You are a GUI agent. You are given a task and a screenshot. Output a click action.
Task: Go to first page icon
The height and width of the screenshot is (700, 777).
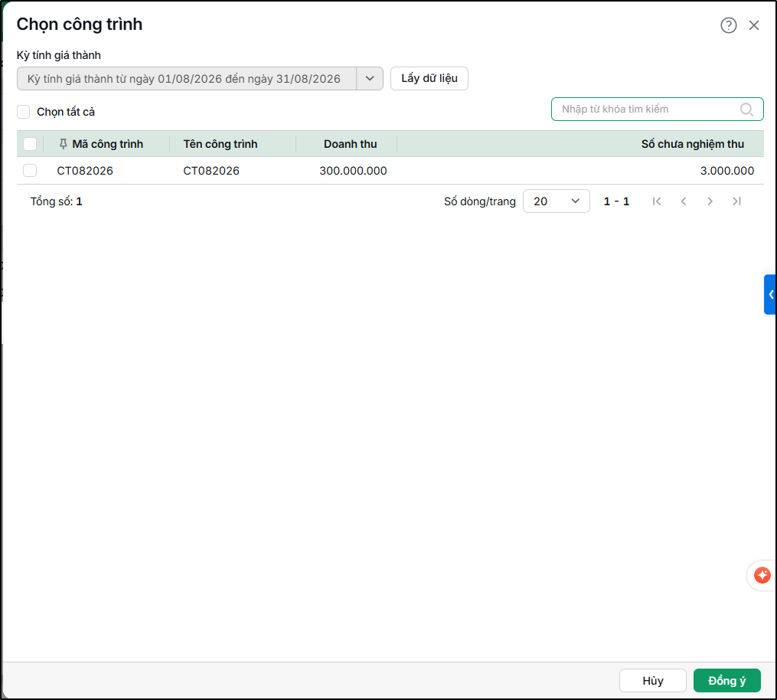(657, 201)
